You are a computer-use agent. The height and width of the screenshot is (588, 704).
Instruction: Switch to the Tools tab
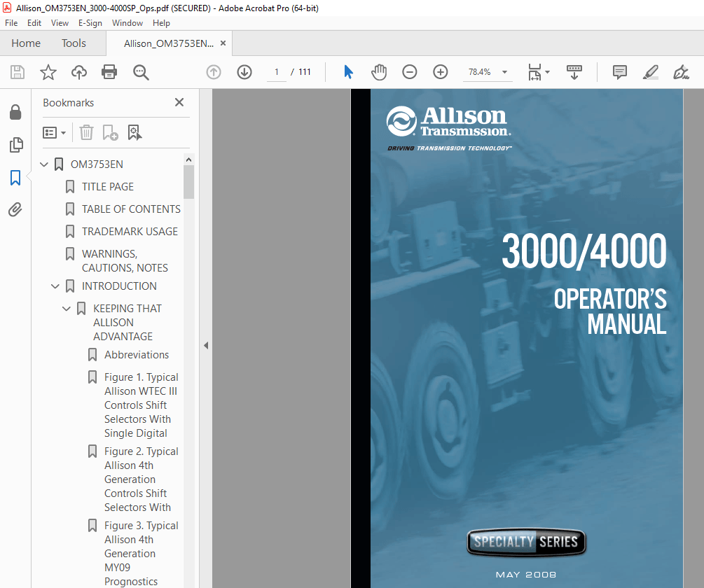74,43
